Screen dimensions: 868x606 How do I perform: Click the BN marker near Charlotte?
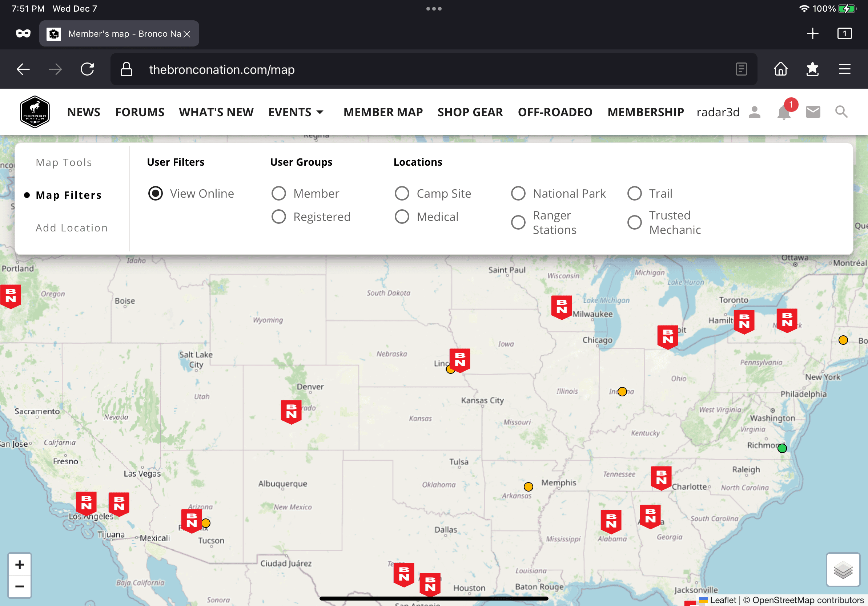661,478
